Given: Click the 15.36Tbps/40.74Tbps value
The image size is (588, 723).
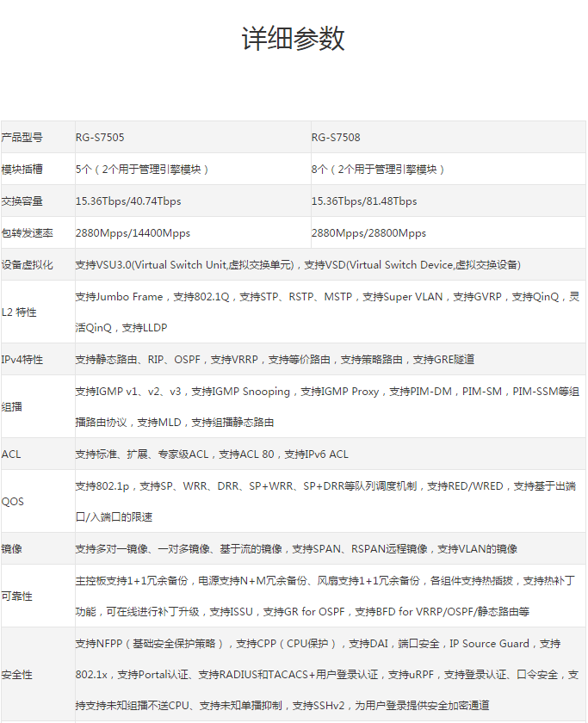Looking at the screenshot, I should (128, 201).
